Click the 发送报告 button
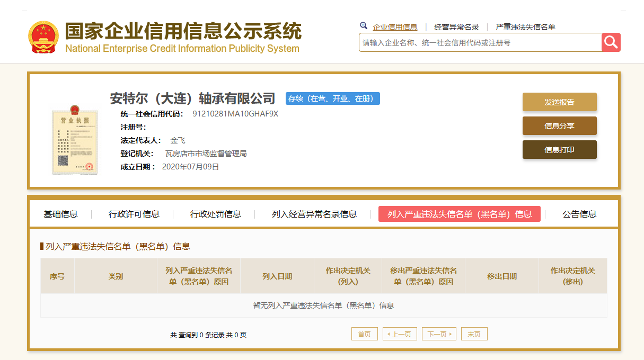The image size is (644, 360). point(560,102)
